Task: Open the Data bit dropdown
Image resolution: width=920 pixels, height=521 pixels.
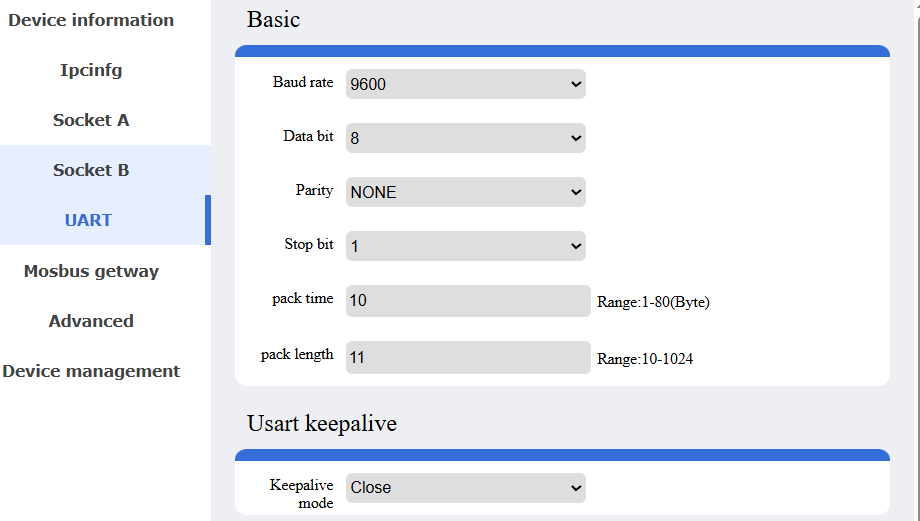Action: (x=465, y=138)
